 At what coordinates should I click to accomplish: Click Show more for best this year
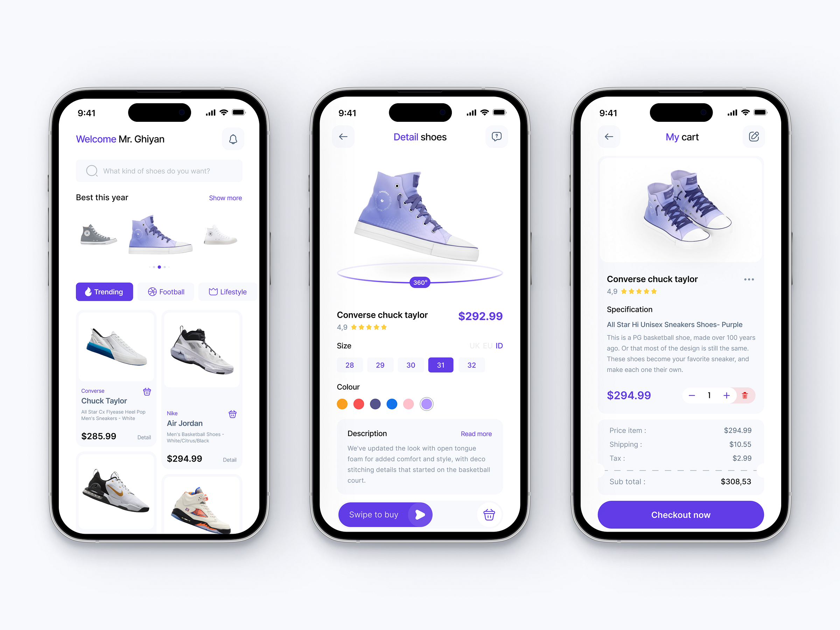pyautogui.click(x=225, y=197)
